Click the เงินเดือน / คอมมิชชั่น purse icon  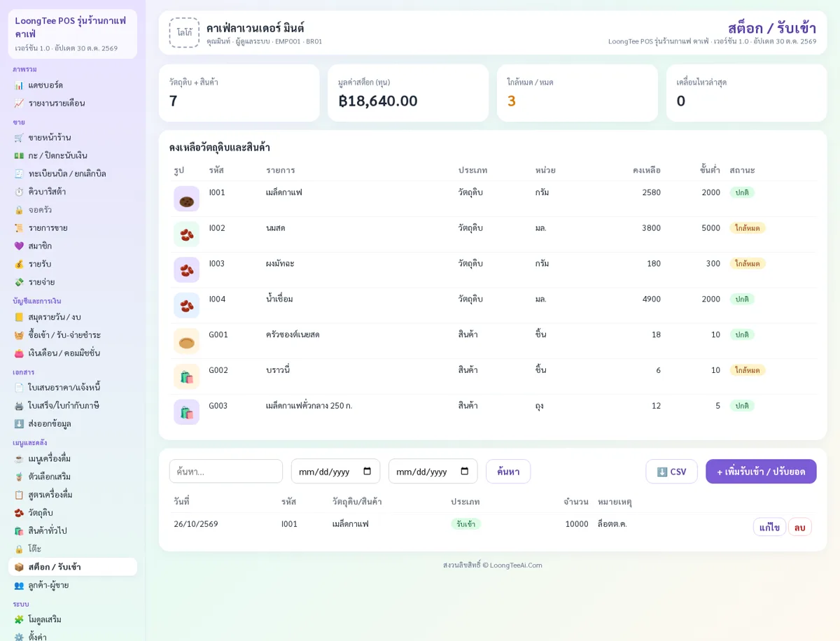coord(19,353)
